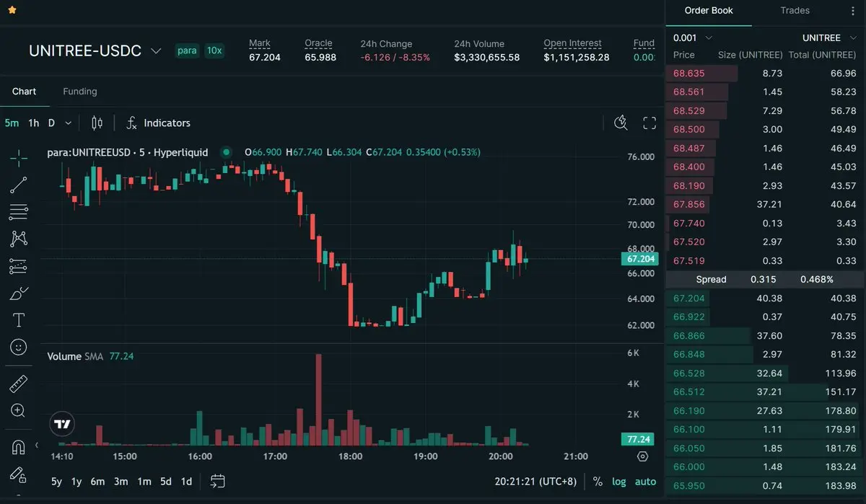The image size is (866, 504).
Task: Click the para:UNITREEUSD symbol legend on chart
Action: (x=127, y=152)
